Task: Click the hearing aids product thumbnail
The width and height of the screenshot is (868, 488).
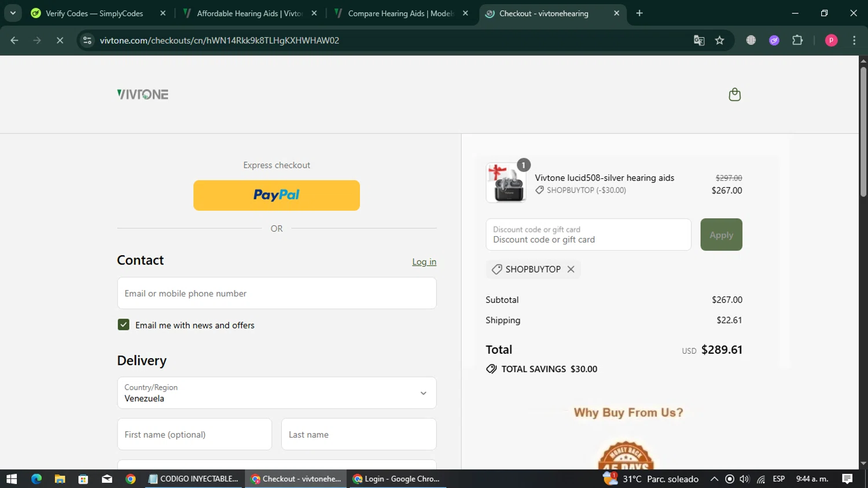Action: coord(506,183)
